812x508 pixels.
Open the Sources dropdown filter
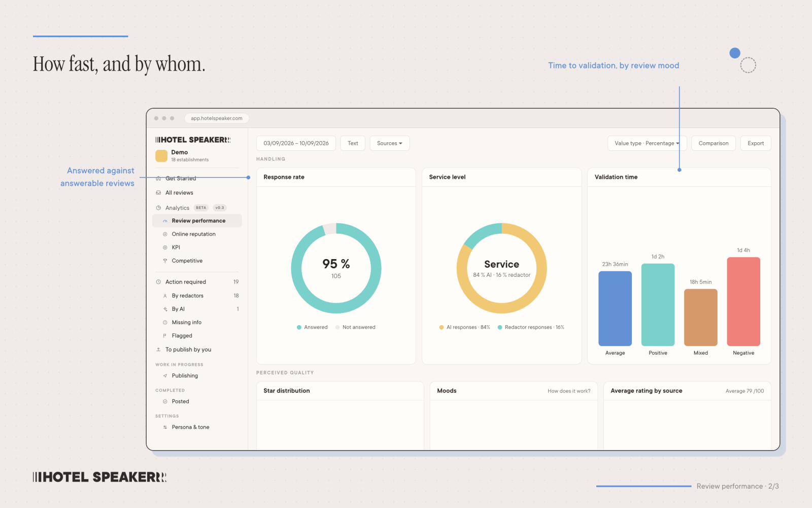coord(390,143)
